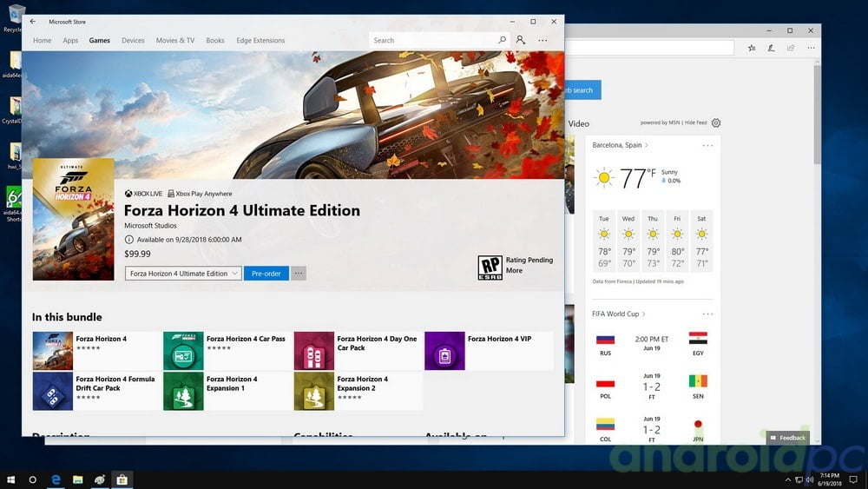Click the Edge favorites star icon
Viewport: 868px width, 489px height.
click(751, 48)
